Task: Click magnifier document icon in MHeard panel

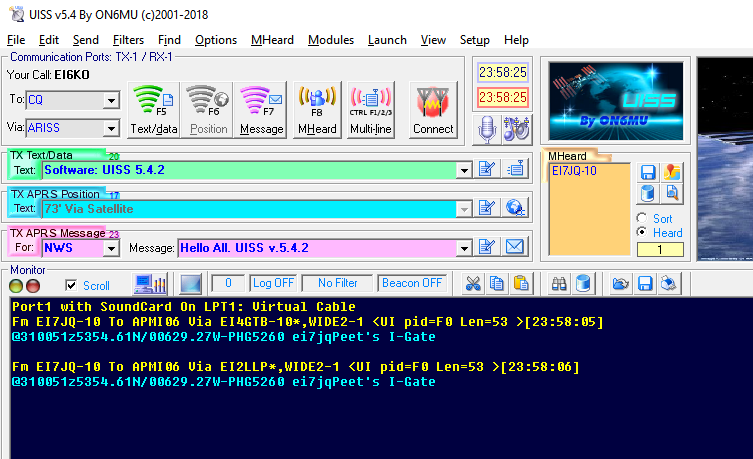Action: coord(672,193)
